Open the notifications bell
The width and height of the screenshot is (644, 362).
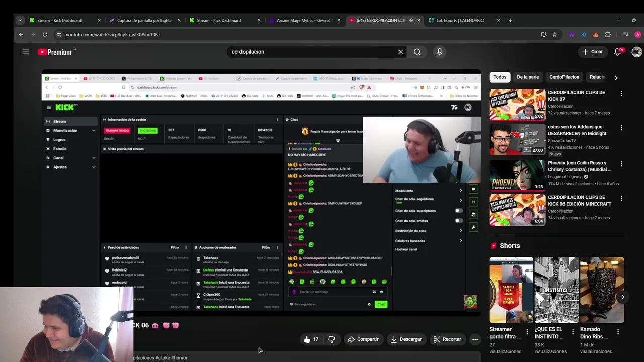tap(618, 52)
